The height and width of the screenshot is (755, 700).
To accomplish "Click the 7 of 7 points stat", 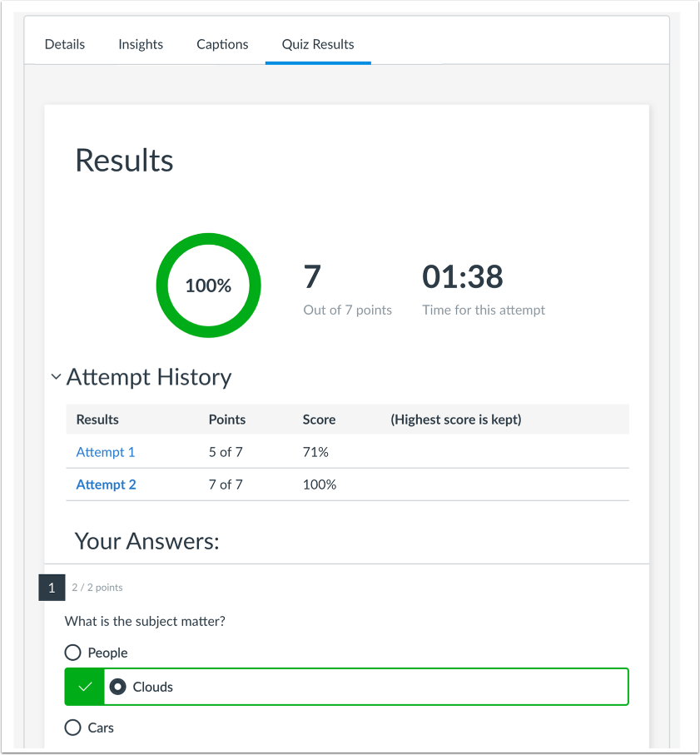I will coord(347,289).
